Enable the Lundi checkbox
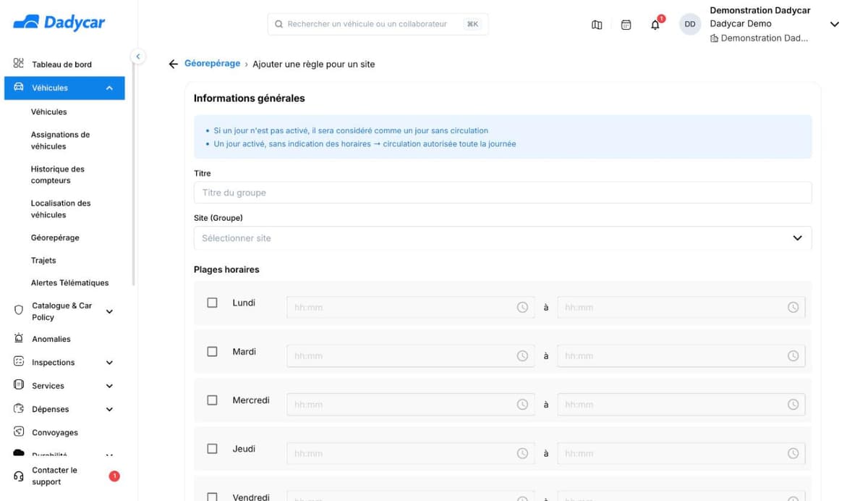 [212, 303]
